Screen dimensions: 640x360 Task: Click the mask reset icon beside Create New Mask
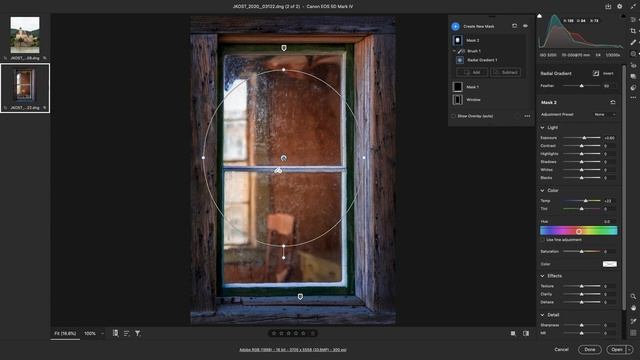(x=514, y=26)
